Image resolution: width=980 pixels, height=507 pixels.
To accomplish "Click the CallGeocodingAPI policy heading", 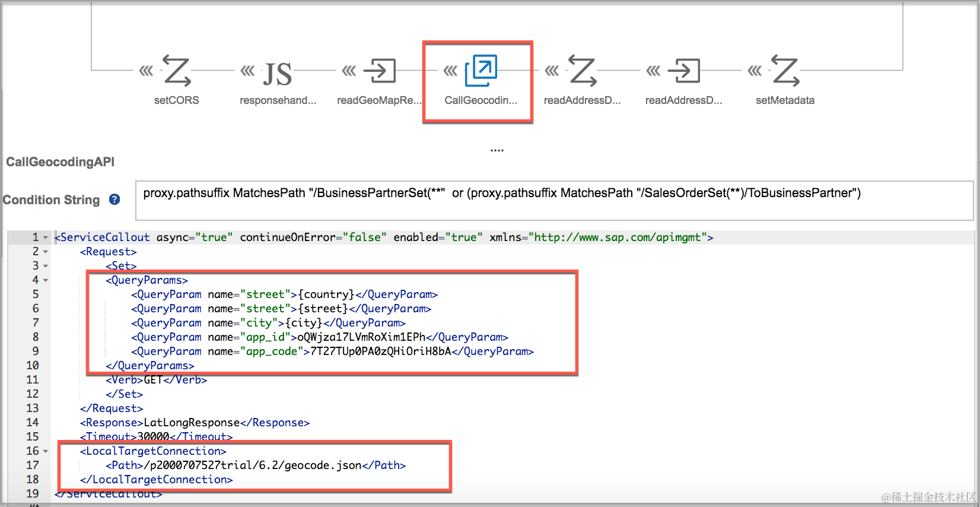I will click(x=61, y=162).
